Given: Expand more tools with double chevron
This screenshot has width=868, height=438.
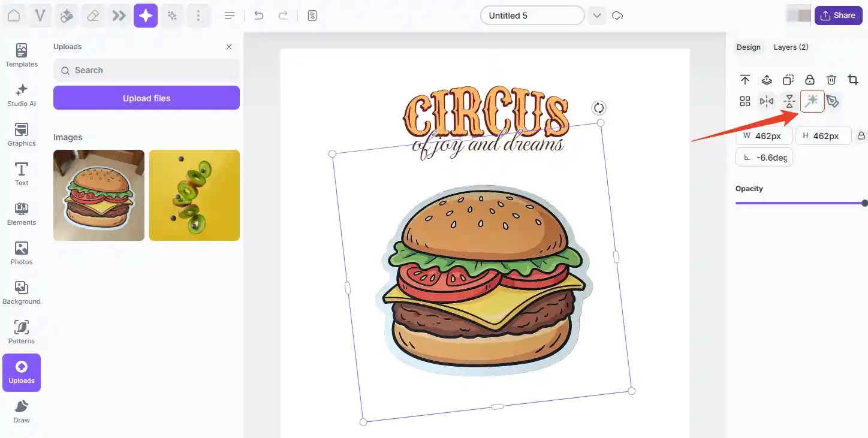Looking at the screenshot, I should pos(119,16).
